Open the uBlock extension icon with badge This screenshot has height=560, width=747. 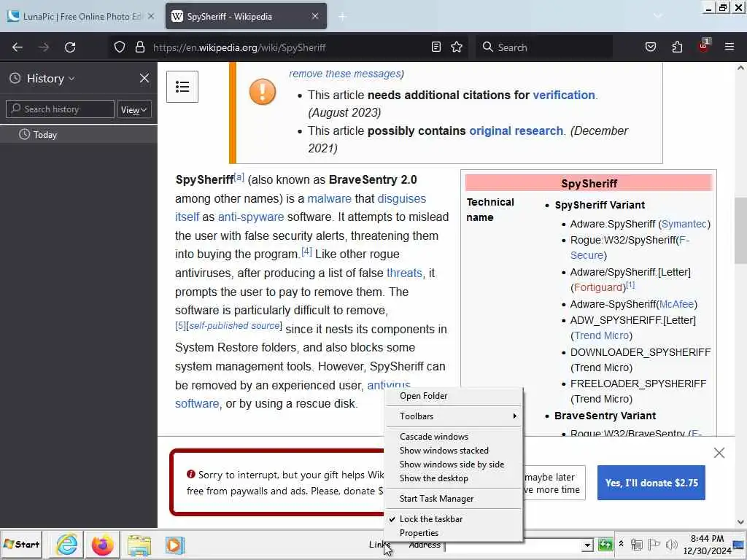pyautogui.click(x=704, y=46)
